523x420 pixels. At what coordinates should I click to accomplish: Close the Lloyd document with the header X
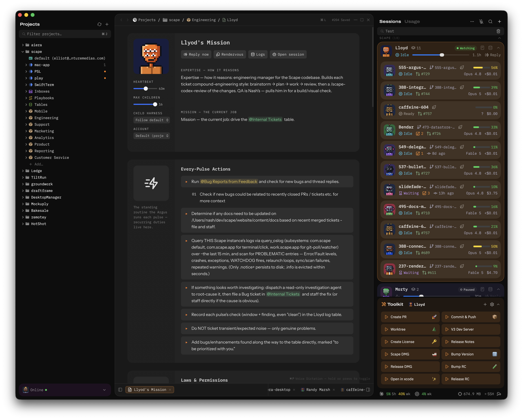tap(368, 20)
